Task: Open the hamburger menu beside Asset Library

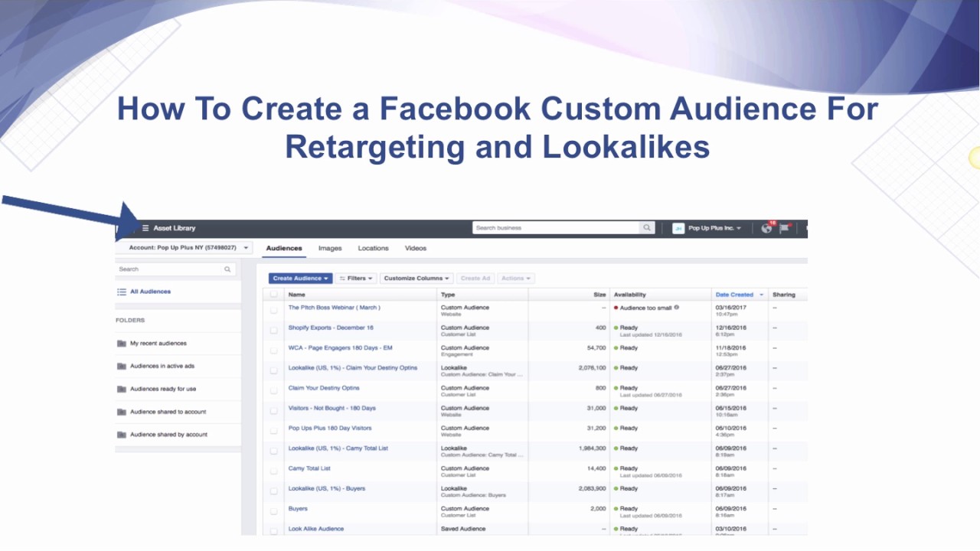Action: [145, 228]
